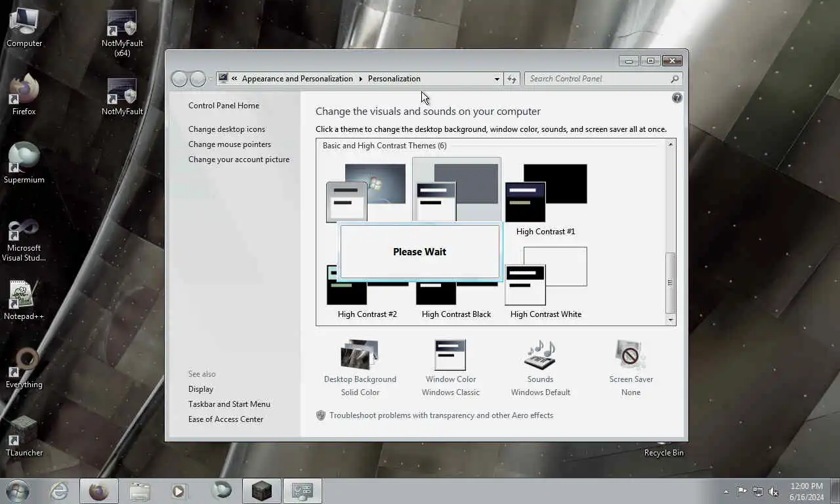Launch the TLauncher desktop shortcut
This screenshot has height=504, width=840.
tap(24, 436)
